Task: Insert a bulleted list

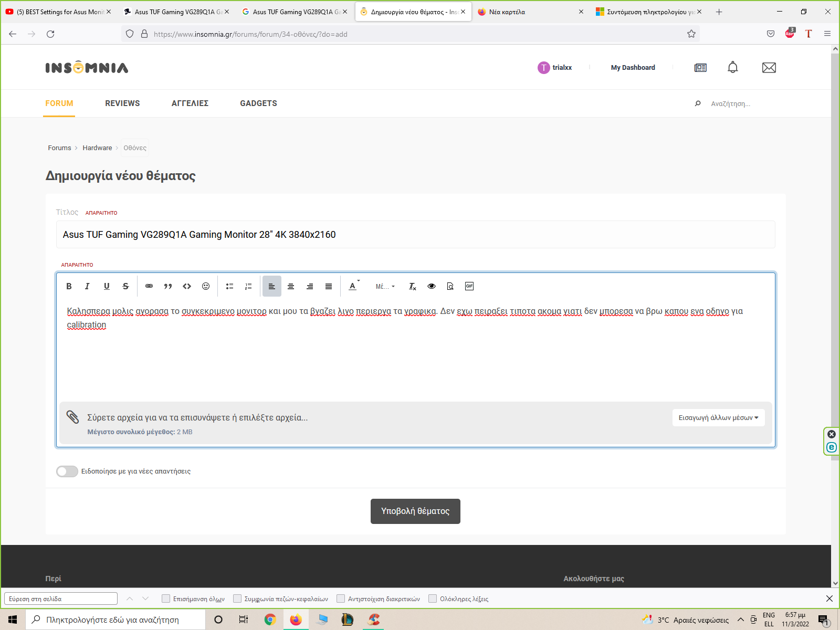Action: tap(229, 286)
